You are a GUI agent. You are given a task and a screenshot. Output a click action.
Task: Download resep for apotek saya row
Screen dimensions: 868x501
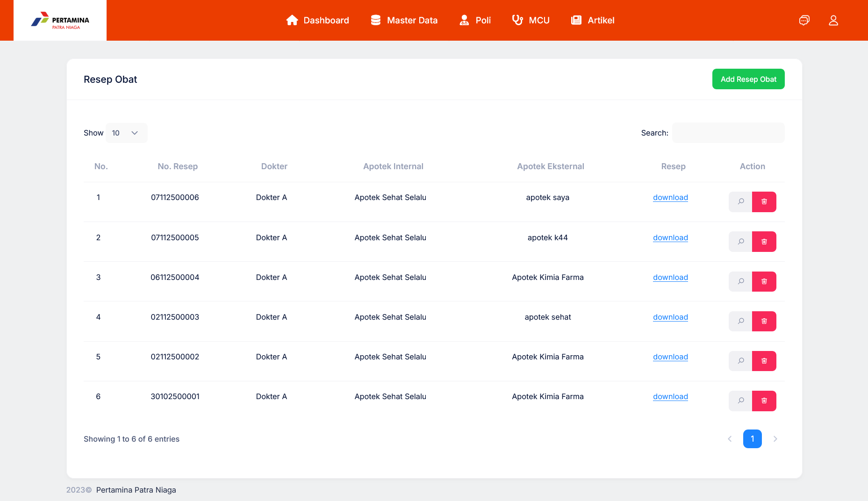[x=670, y=197]
